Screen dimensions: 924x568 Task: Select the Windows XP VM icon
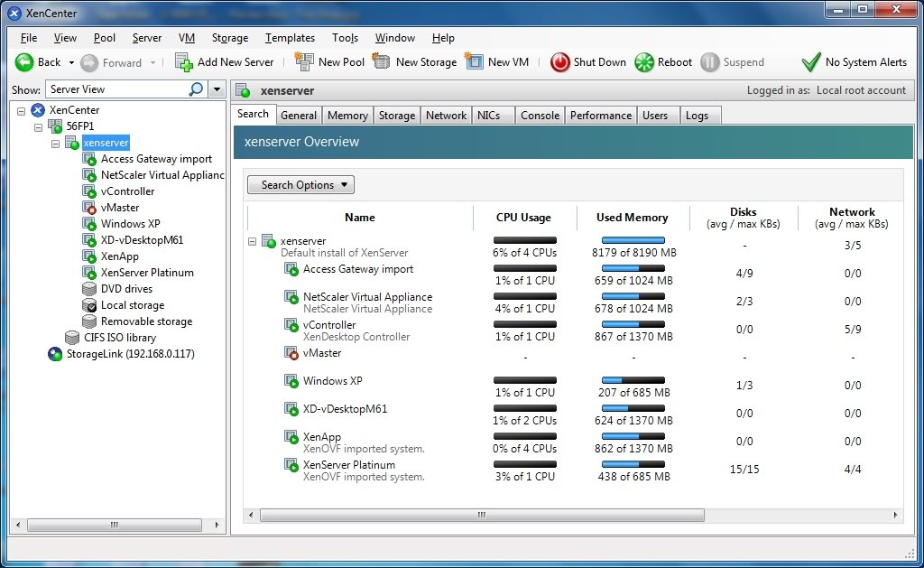[x=90, y=223]
